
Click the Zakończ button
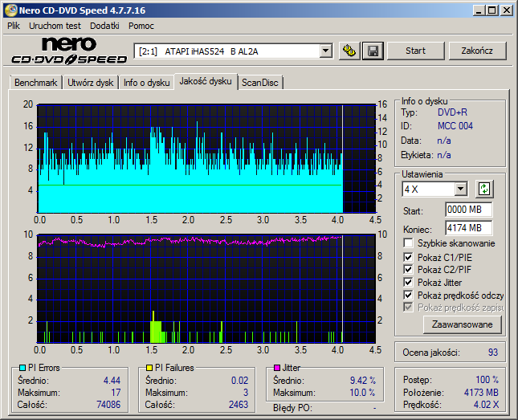pyautogui.click(x=477, y=51)
